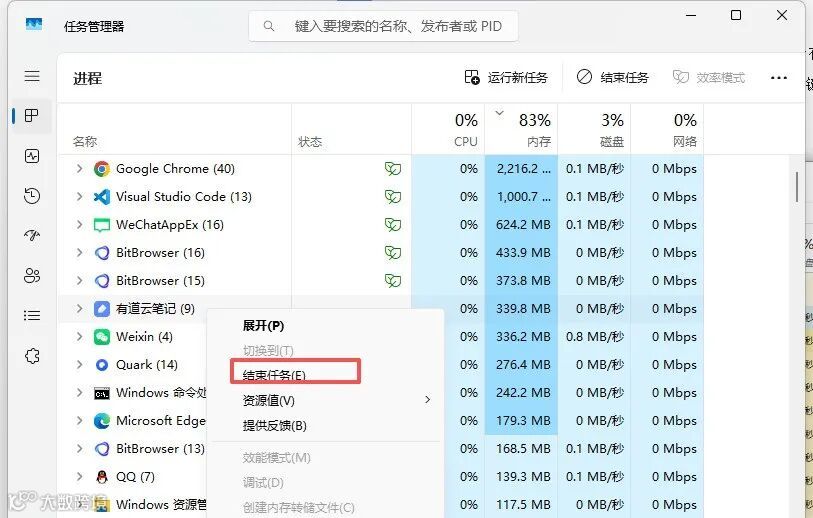
Task: Click 结束任务 in the toolbar
Action: [613, 77]
